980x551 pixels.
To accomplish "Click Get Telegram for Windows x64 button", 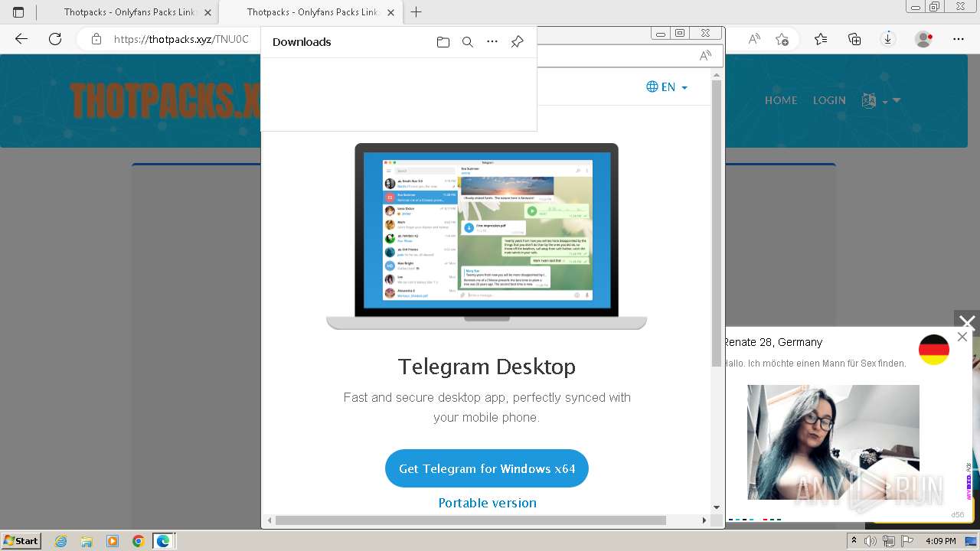I will pos(487,468).
